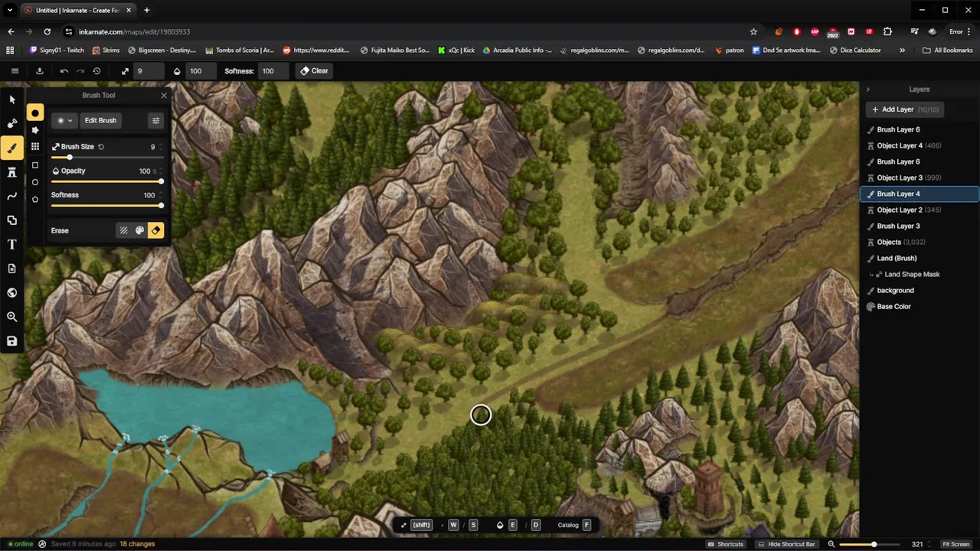980x551 pixels.
Task: Click the Clear button in top toolbar
Action: (314, 70)
